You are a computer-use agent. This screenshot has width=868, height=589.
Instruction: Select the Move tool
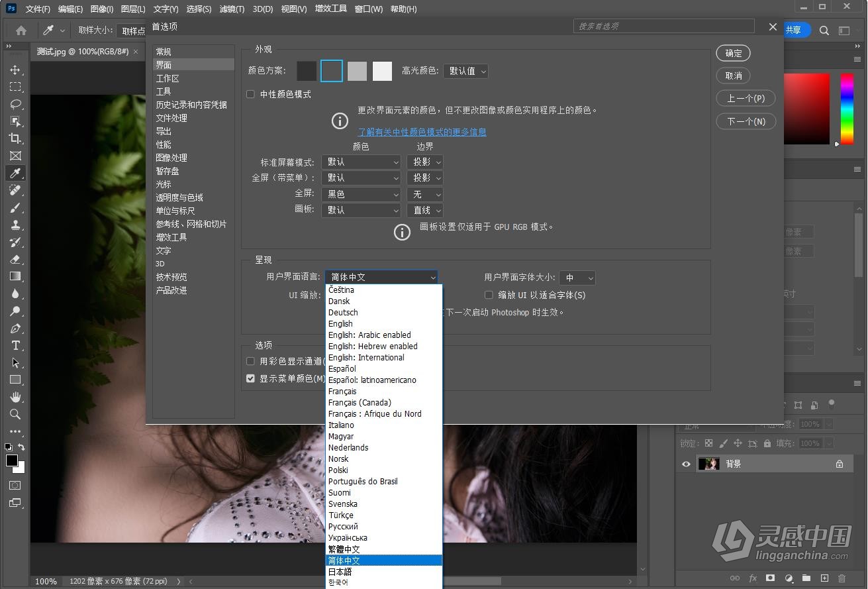coord(15,70)
